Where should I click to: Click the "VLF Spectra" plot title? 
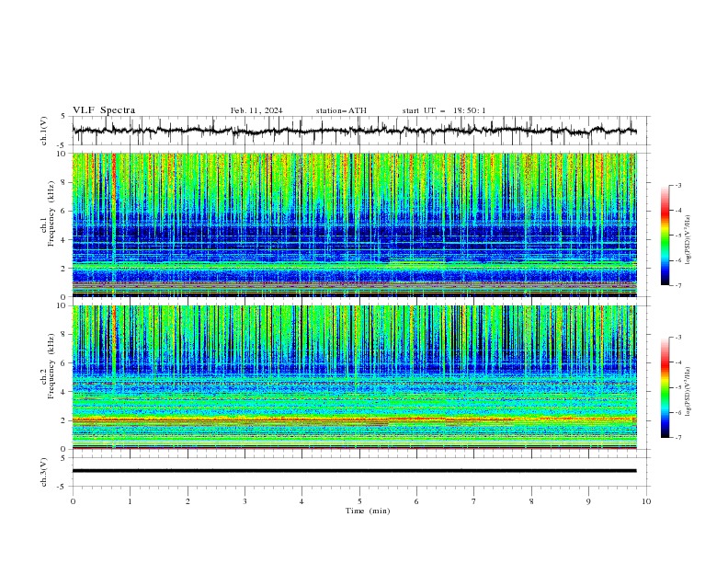coord(104,110)
